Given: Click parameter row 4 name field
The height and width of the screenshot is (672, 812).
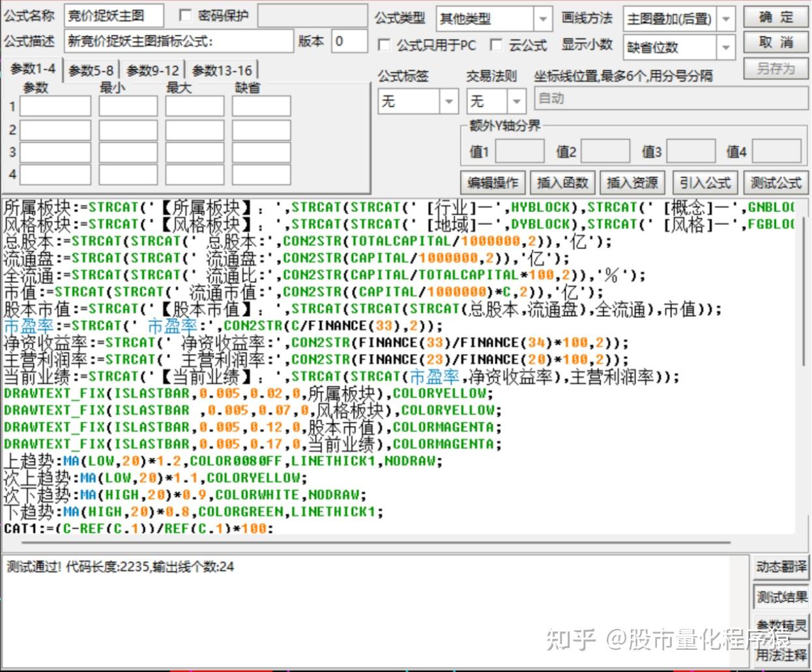Looking at the screenshot, I should (x=55, y=174).
